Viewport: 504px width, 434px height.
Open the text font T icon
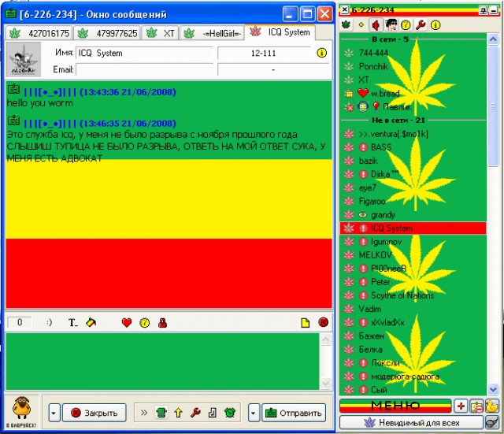click(x=72, y=322)
